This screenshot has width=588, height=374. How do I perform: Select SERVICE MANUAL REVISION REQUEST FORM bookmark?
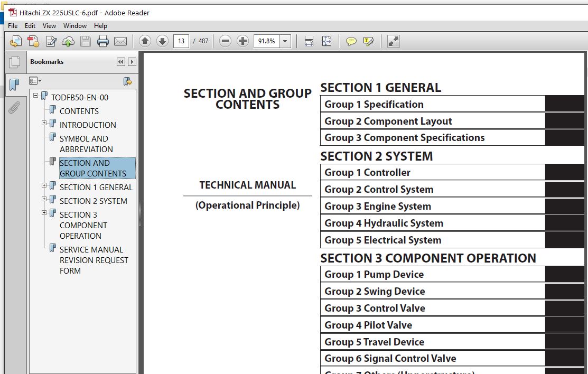pyautogui.click(x=94, y=260)
